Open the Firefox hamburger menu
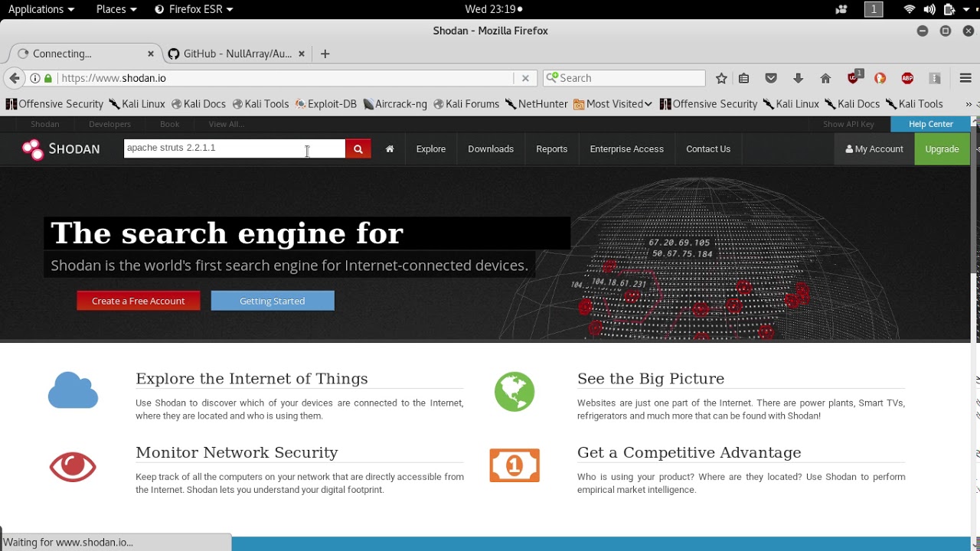980x551 pixels. pos(965,78)
